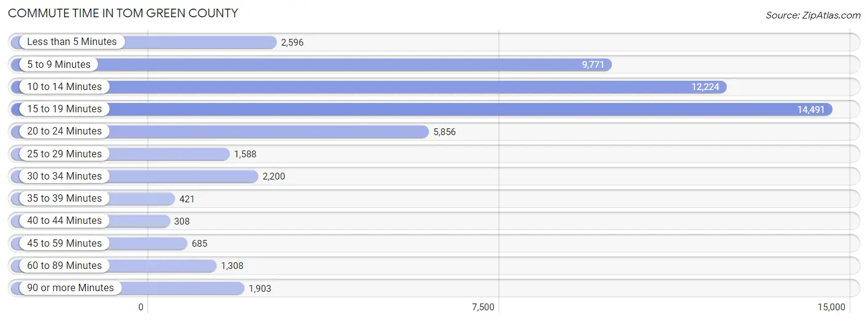The width and height of the screenshot is (868, 322).
Task: Select the 45 to 59 Minutes label
Action: pos(64,243)
